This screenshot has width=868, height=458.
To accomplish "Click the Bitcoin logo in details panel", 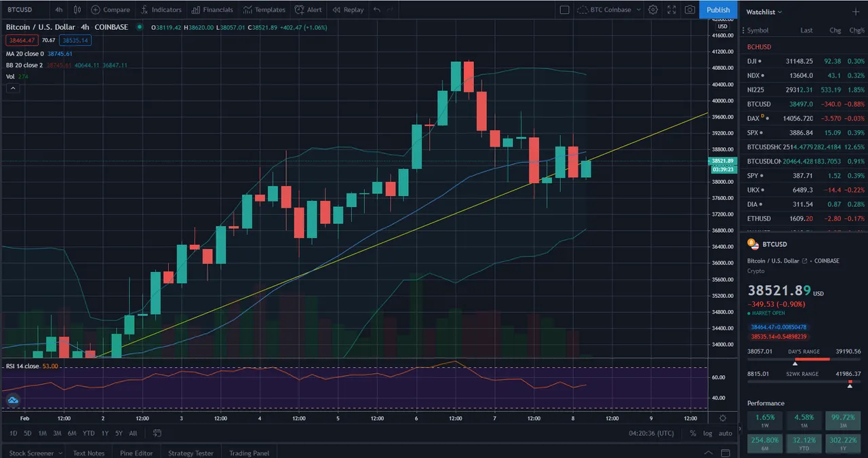I will [751, 244].
